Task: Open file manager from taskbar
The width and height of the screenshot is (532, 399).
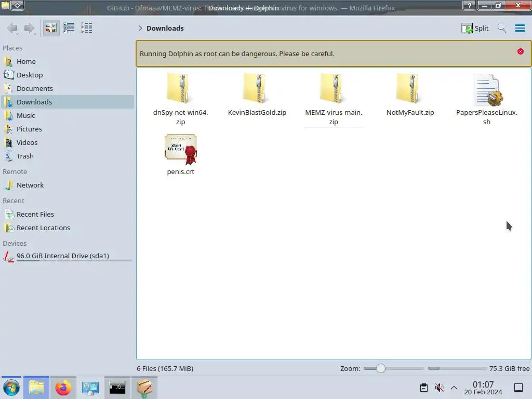Action: 36,388
